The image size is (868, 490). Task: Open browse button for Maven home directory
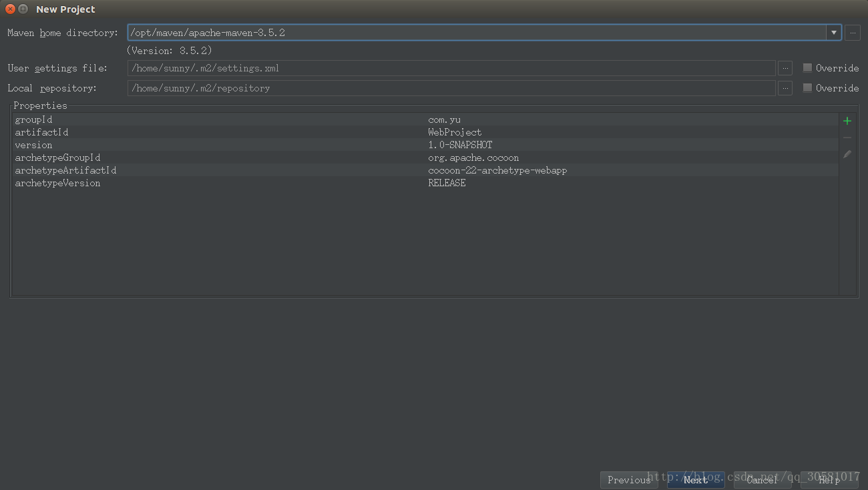tap(853, 33)
